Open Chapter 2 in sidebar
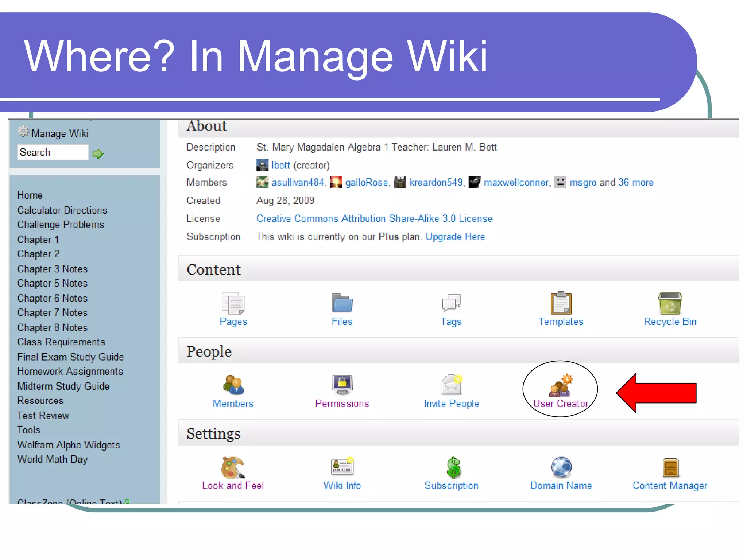The image size is (747, 560). 38,254
